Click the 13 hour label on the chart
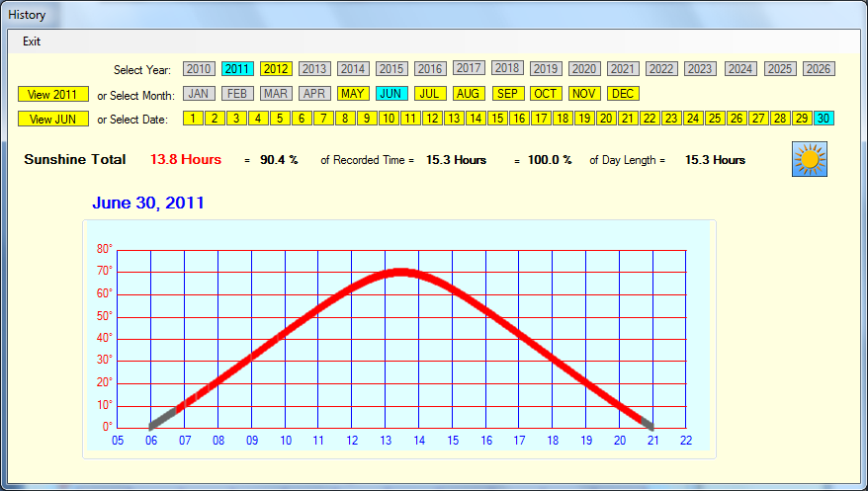Viewport: 868px width, 491px height. point(386,441)
